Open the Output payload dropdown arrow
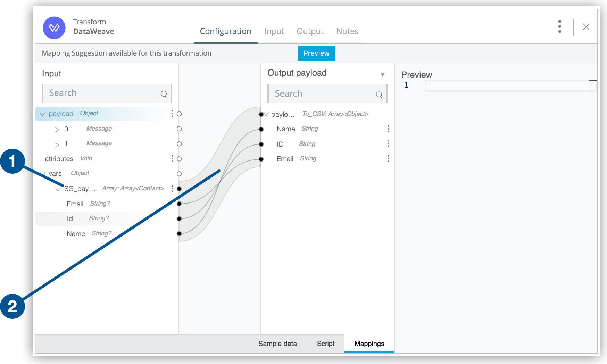This screenshot has width=607, height=364. tap(382, 75)
